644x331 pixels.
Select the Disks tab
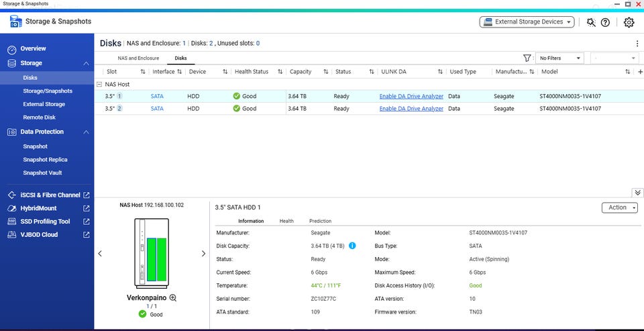pos(180,58)
